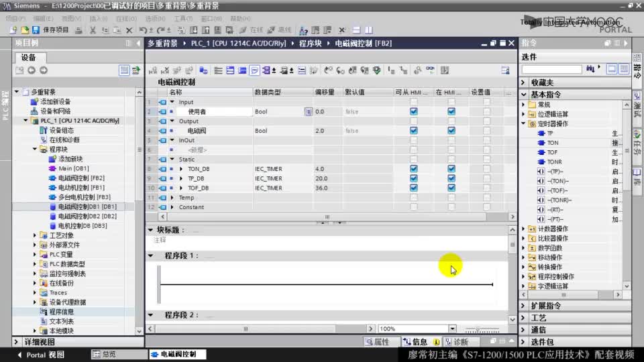This screenshot has width=644, height=362.
Task: Open the 视图 menu
Action: [x=71, y=19]
